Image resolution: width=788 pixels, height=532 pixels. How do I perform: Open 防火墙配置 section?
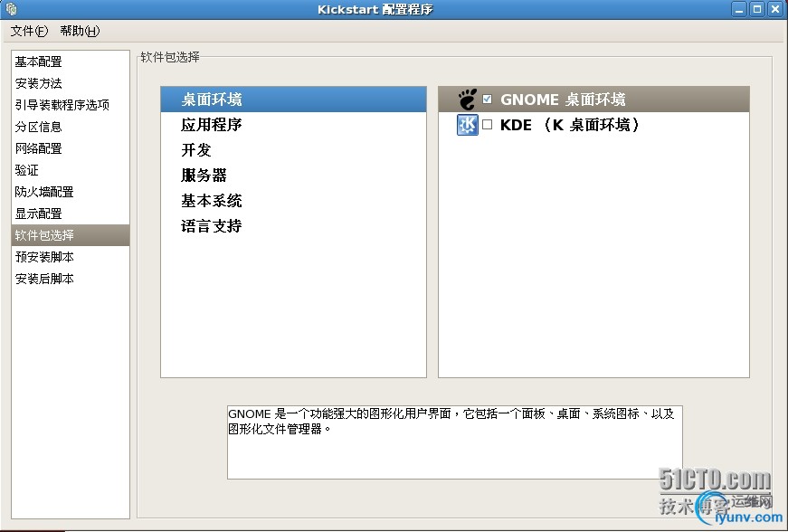click(x=71, y=192)
